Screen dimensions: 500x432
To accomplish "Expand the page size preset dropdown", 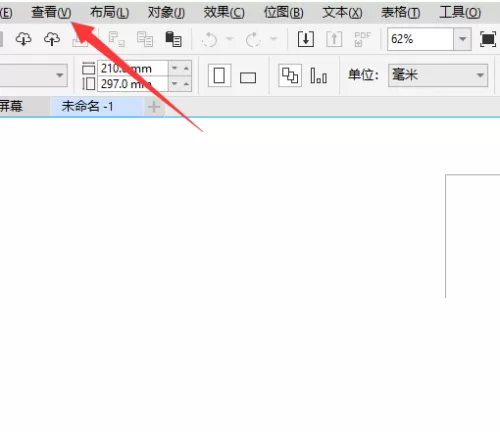I will (x=60, y=75).
